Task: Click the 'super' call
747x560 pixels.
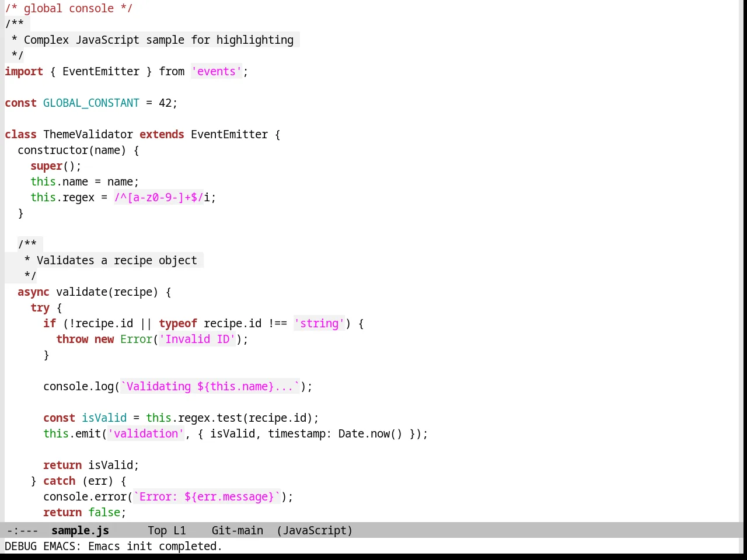Action: tap(46, 166)
